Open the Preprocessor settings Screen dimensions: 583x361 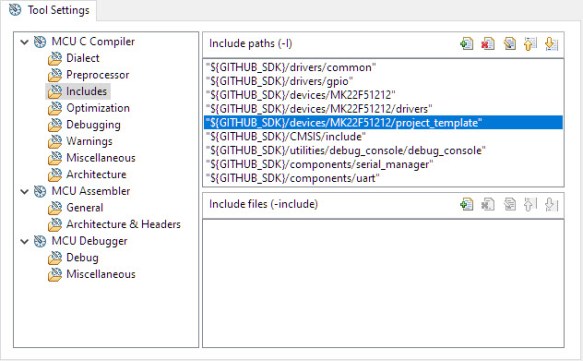click(97, 75)
